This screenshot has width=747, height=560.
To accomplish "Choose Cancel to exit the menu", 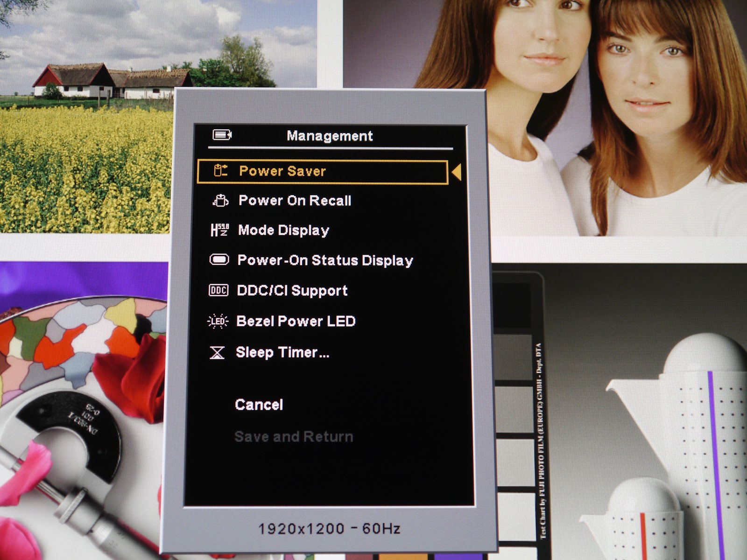I will (x=259, y=405).
